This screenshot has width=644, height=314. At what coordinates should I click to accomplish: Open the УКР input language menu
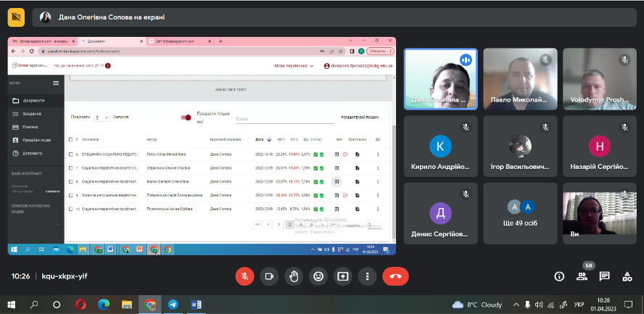coord(579,305)
